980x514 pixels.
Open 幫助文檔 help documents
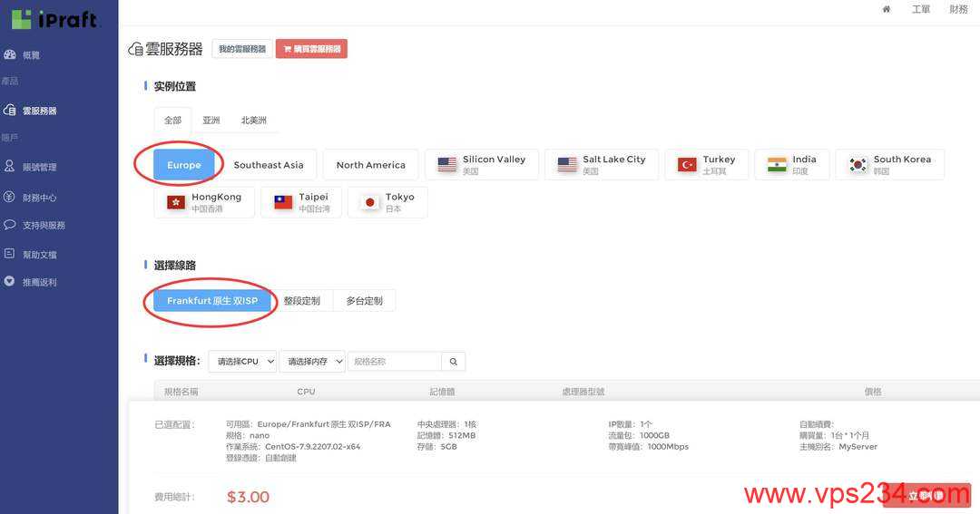(39, 255)
